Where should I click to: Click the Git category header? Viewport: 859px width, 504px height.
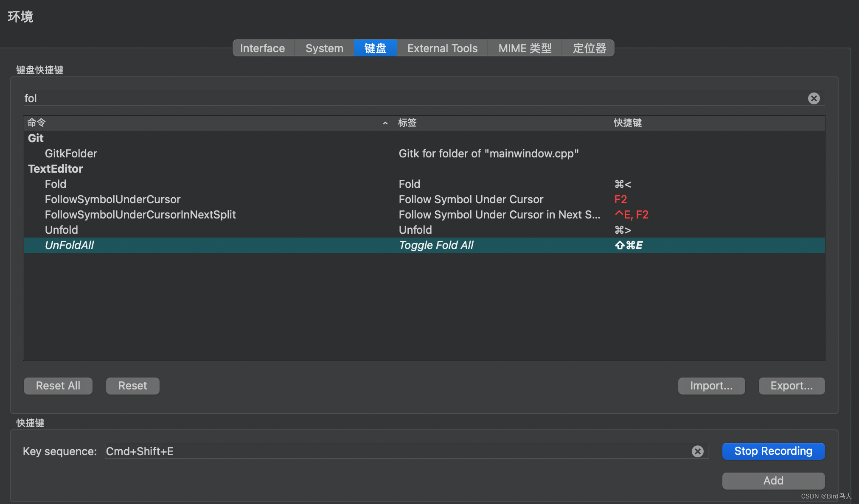(x=36, y=138)
